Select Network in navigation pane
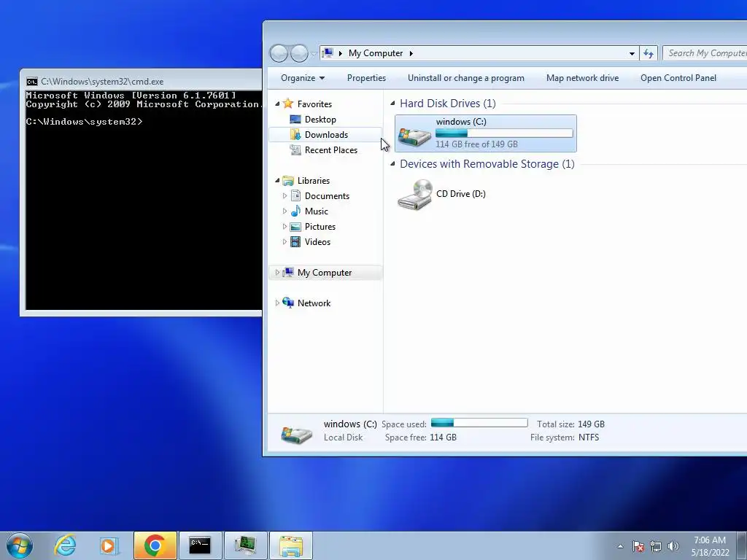Screen dimensions: 747x560 (x=314, y=303)
